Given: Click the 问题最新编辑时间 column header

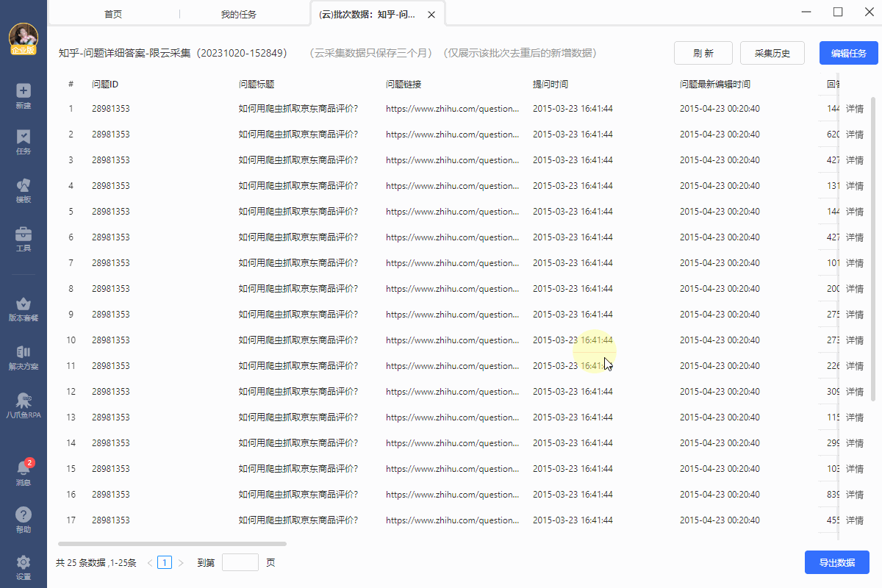Looking at the screenshot, I should tap(715, 85).
